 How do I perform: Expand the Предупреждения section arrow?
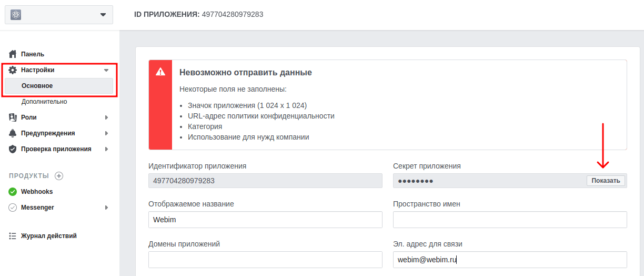coord(106,133)
